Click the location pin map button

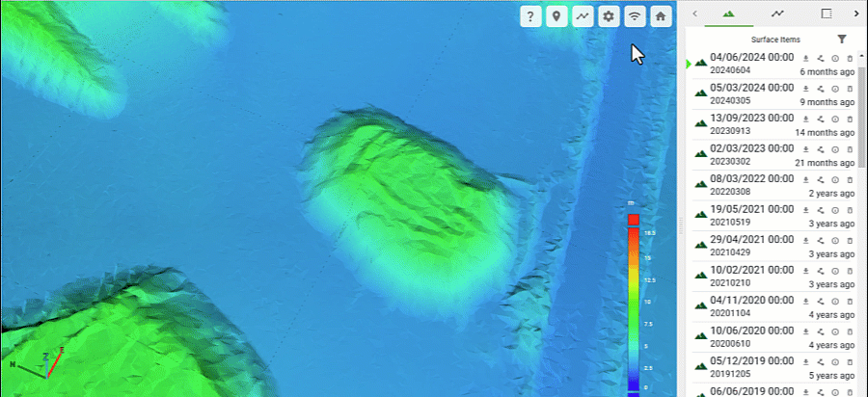point(556,16)
